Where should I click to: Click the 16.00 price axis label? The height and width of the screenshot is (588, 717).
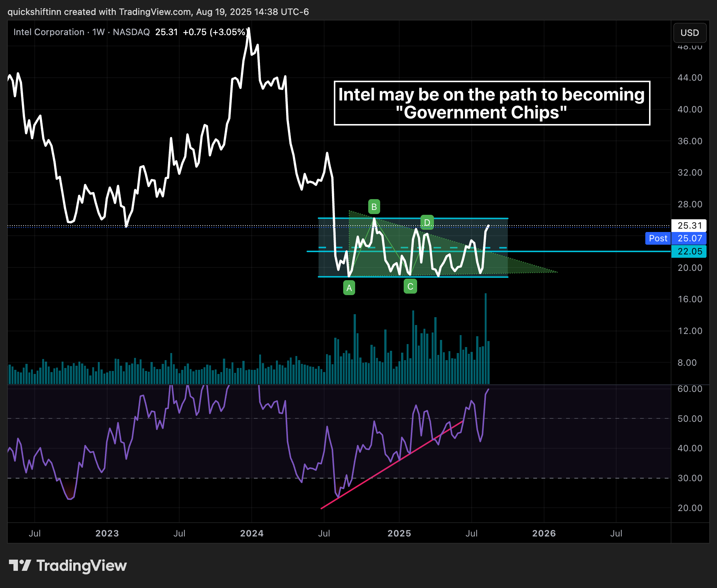(x=690, y=299)
